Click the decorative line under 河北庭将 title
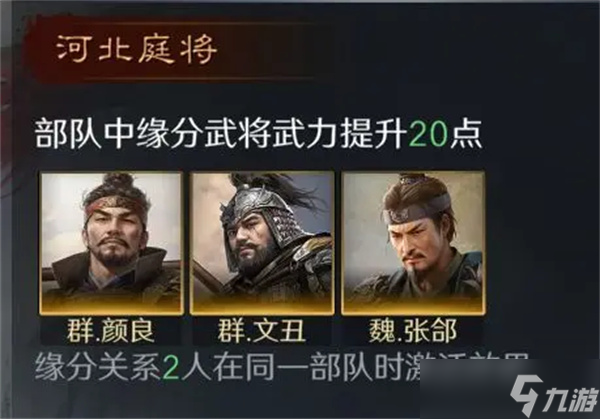Viewport: 600px width, 419px height. coord(199,78)
